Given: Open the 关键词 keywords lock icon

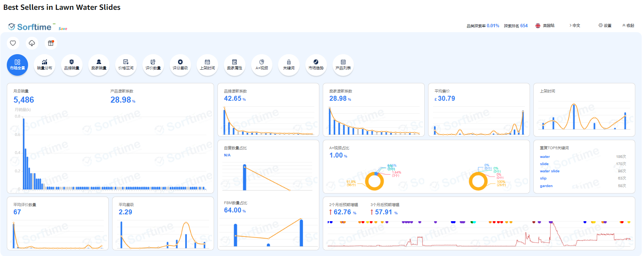Looking at the screenshot, I should pos(289,65).
